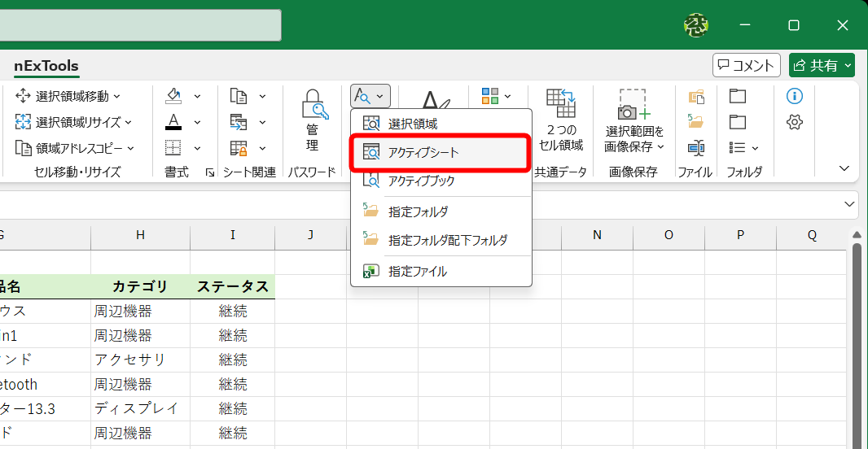Choose 指定ファイル from the menu
Viewport: 868px width, 449px height.
click(x=441, y=272)
